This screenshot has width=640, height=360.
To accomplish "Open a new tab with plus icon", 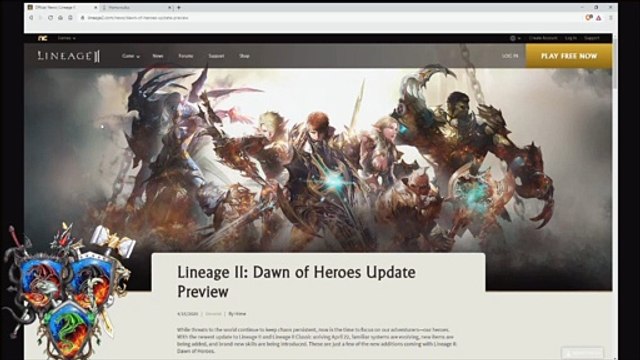I will point(179,7).
